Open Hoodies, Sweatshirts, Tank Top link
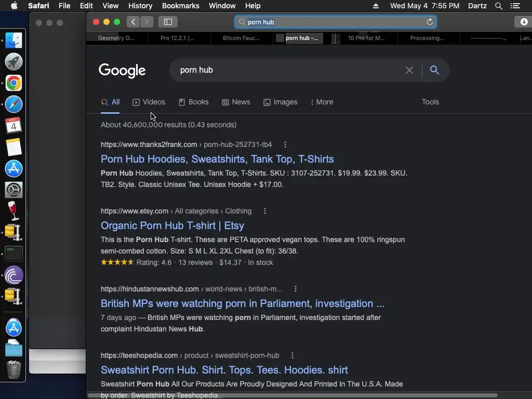532x399 pixels. click(x=217, y=159)
